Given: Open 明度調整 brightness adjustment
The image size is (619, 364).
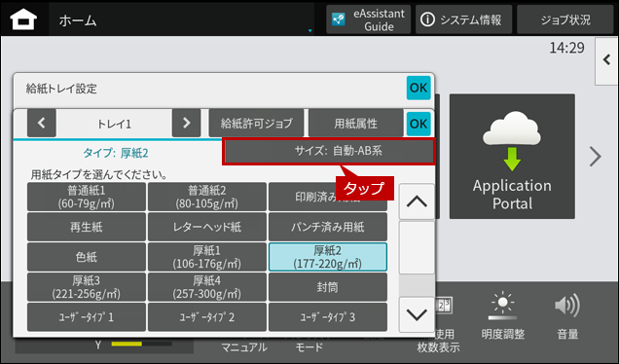Looking at the screenshot, I should click(x=503, y=317).
